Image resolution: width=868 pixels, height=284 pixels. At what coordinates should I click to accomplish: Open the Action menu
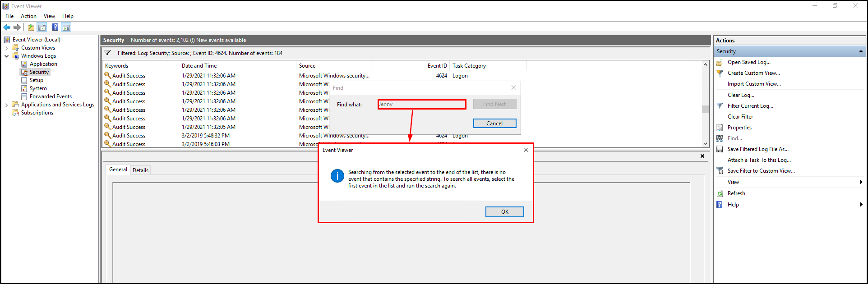[28, 16]
